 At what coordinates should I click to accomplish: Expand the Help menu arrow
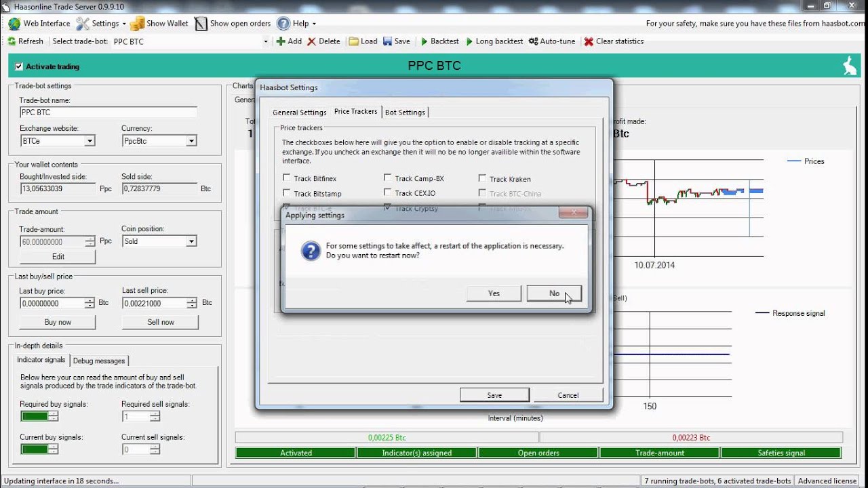[315, 24]
